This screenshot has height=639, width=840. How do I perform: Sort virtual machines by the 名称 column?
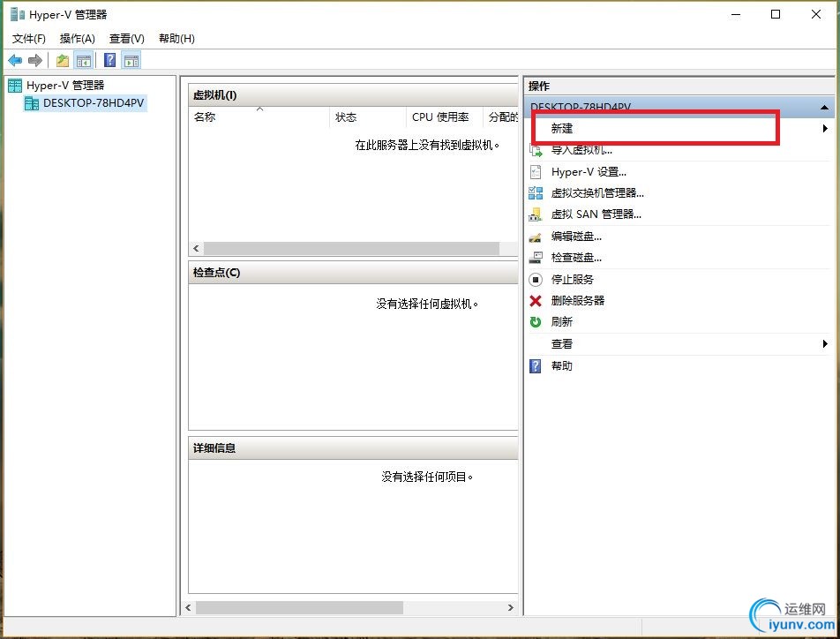[x=259, y=117]
